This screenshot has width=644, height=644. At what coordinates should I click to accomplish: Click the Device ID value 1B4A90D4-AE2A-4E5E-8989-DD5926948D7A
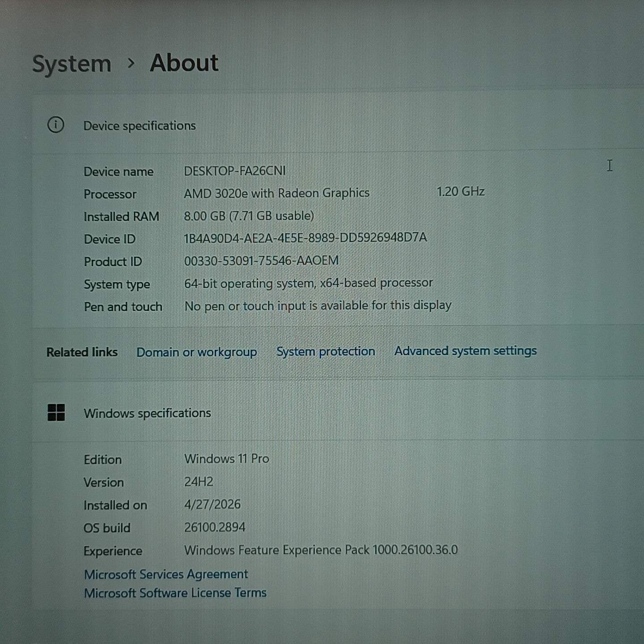click(x=305, y=237)
